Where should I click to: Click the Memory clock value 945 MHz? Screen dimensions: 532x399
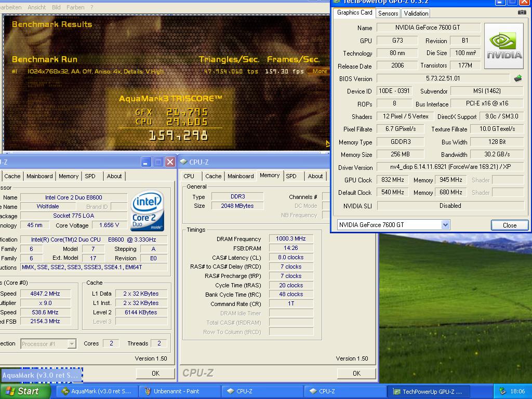point(451,180)
